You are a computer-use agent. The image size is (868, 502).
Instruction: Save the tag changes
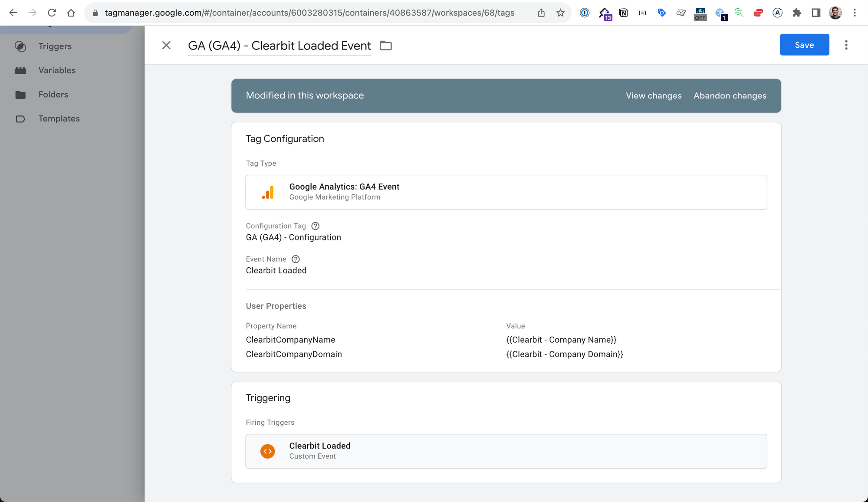pos(804,45)
